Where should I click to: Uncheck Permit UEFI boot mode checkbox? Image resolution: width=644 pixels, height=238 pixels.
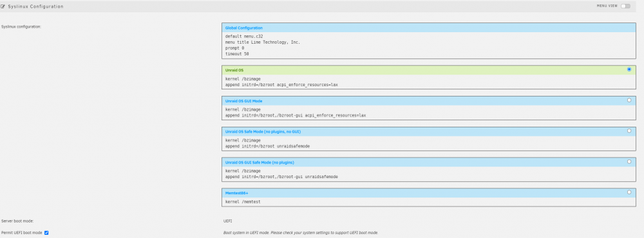pyautogui.click(x=46, y=233)
